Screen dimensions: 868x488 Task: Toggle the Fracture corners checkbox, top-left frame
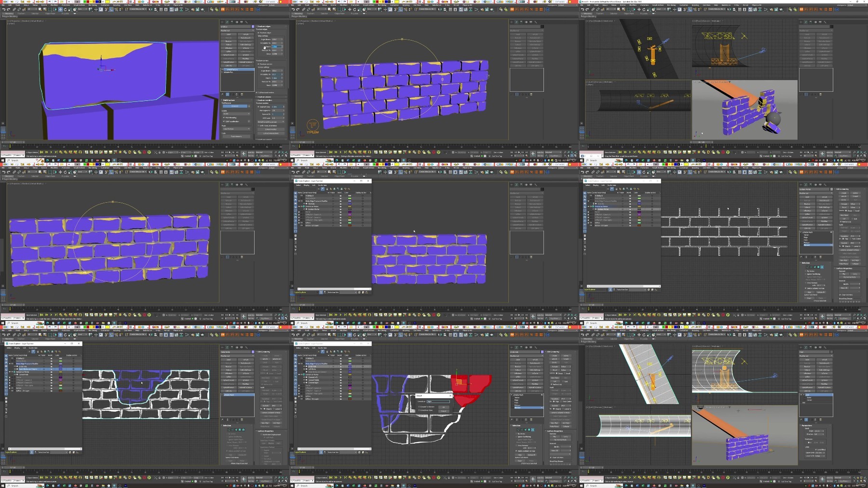pyautogui.click(x=259, y=64)
